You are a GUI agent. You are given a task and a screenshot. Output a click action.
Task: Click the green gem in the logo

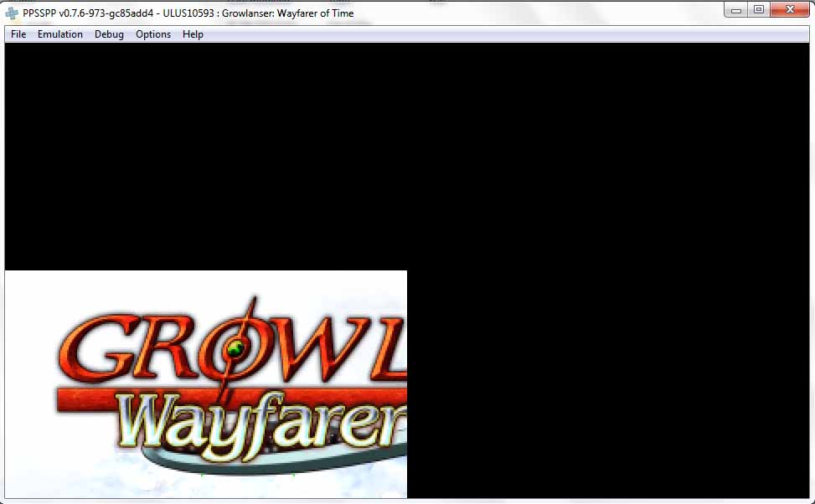click(240, 347)
